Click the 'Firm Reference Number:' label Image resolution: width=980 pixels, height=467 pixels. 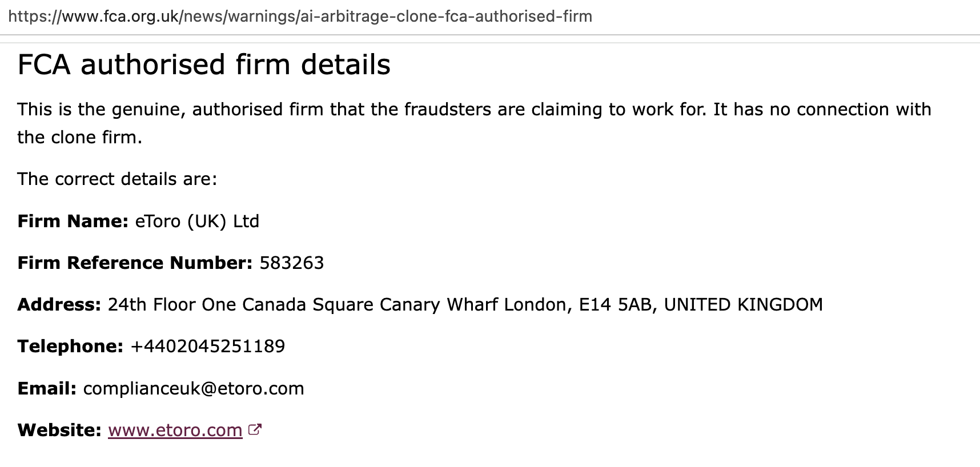pyautogui.click(x=135, y=263)
